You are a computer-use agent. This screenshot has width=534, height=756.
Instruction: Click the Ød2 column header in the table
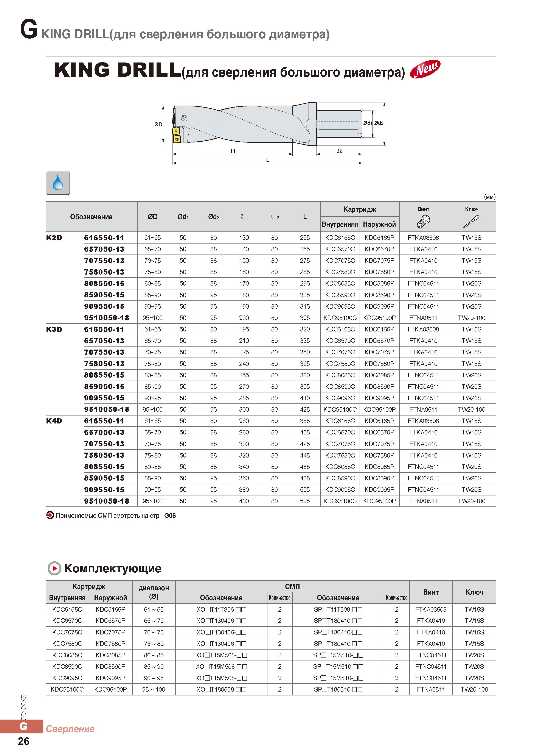[214, 217]
